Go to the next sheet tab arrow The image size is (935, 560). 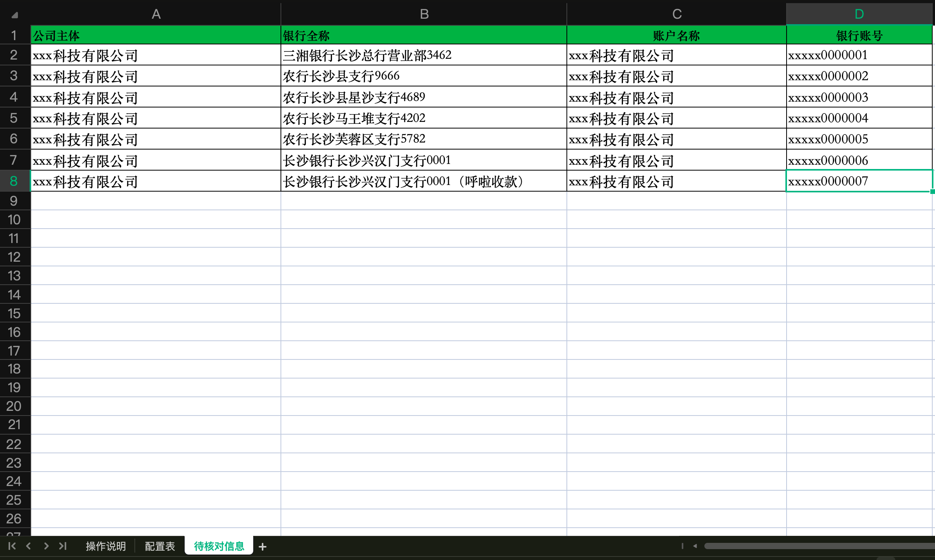pos(46,546)
